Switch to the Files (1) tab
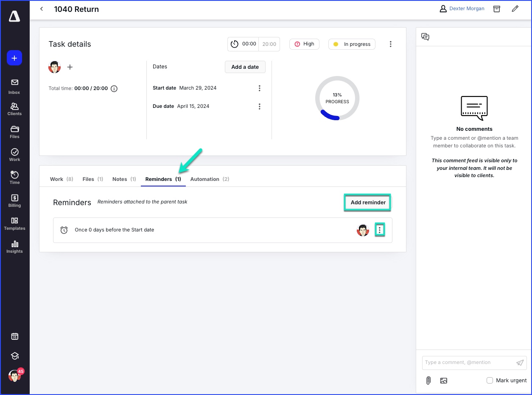This screenshot has width=532, height=395. [92, 179]
